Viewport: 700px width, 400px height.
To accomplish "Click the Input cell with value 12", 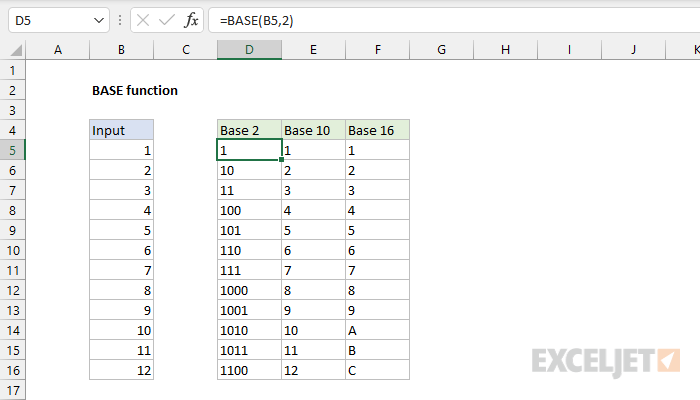I will [121, 371].
